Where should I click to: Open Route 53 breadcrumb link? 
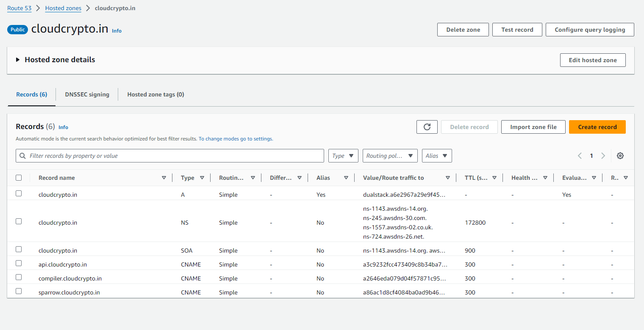click(19, 8)
